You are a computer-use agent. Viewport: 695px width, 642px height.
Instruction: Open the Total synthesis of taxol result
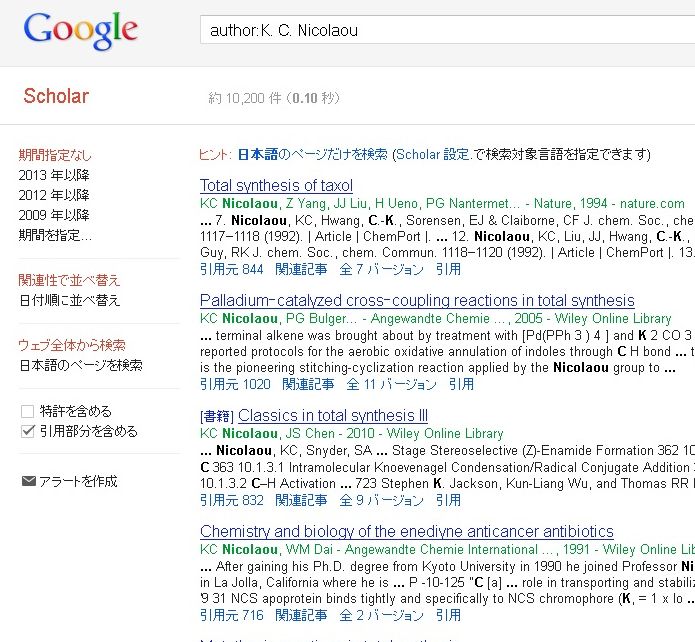[x=276, y=185]
